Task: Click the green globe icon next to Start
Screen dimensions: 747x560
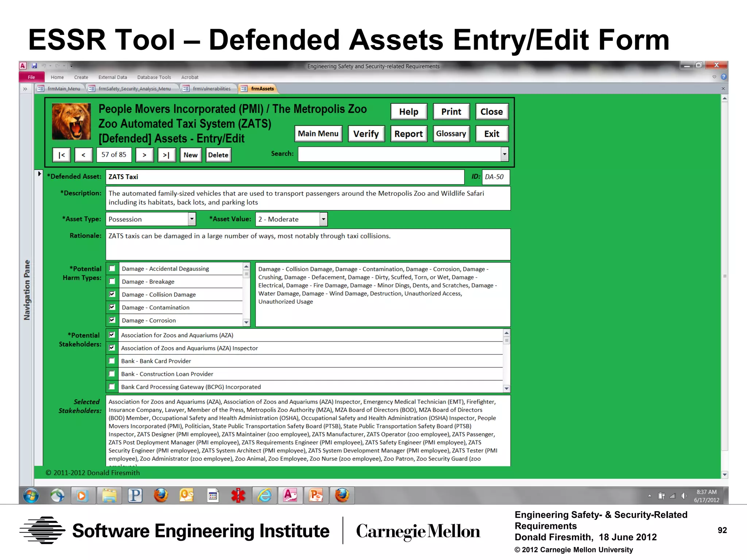Action: point(57,495)
